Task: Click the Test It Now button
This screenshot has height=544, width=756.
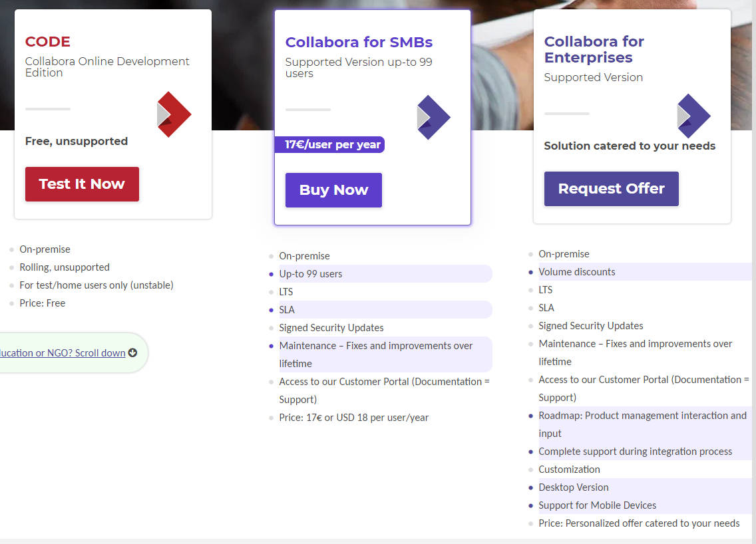Action: pos(82,184)
